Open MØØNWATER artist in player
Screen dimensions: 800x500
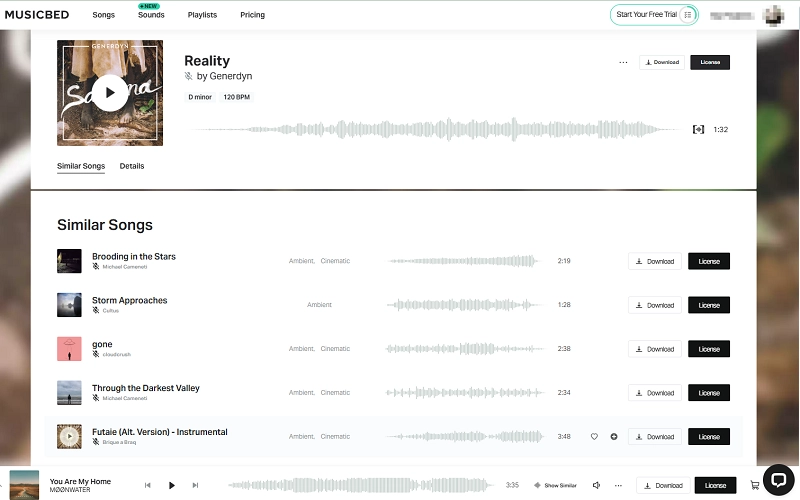click(x=70, y=490)
